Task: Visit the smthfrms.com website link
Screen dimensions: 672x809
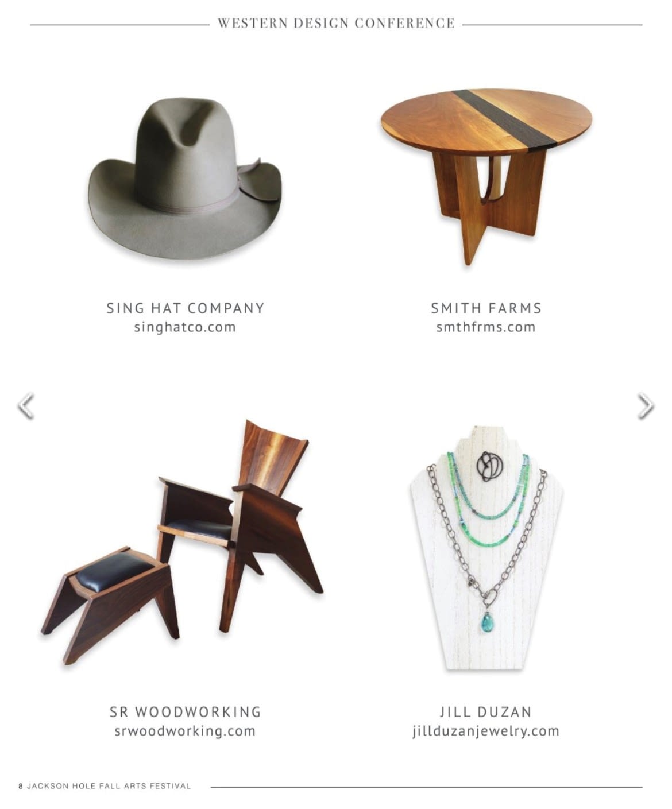Action: (x=486, y=327)
